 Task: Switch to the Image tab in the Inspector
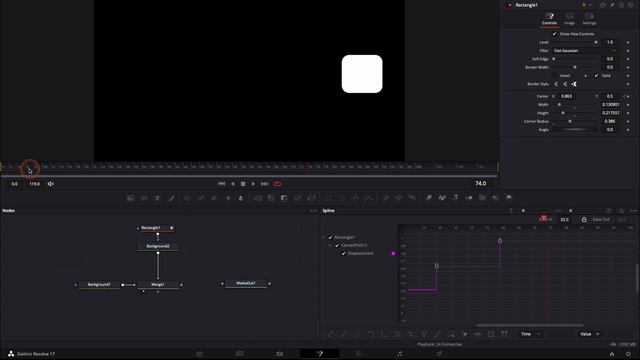(x=569, y=19)
